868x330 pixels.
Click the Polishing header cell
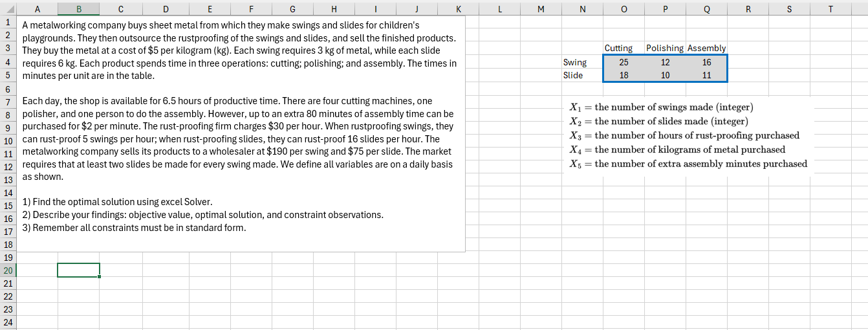pyautogui.click(x=665, y=49)
